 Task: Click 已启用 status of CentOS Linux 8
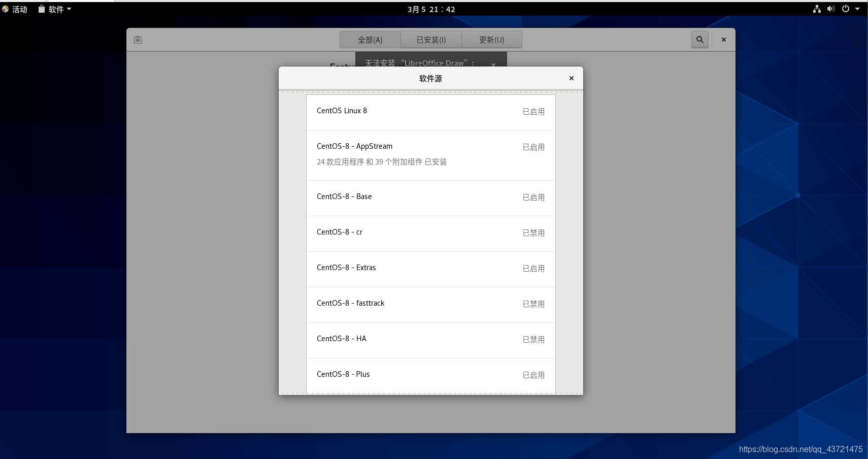tap(533, 112)
